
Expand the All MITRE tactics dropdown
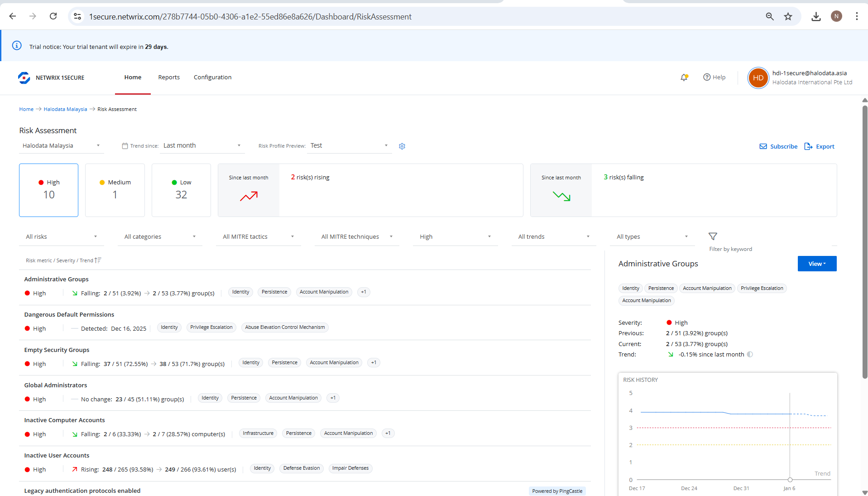click(x=258, y=237)
